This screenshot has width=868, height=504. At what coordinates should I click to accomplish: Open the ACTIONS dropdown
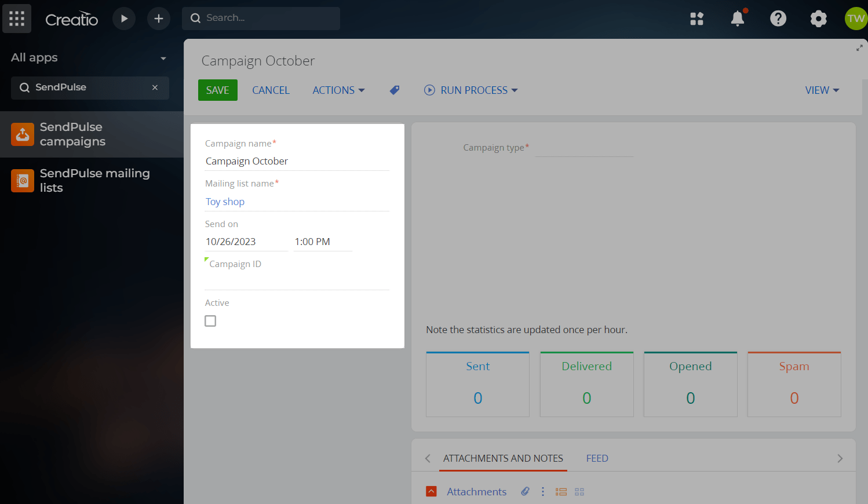pos(338,90)
